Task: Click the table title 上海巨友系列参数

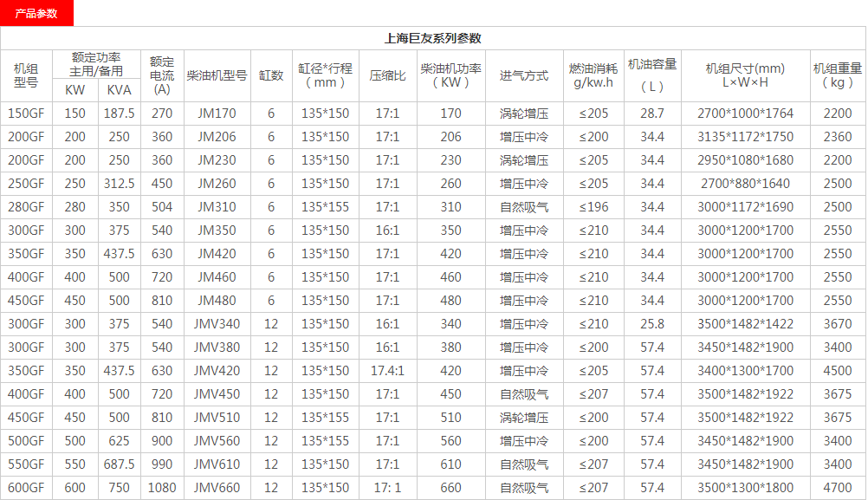Action: [433, 38]
